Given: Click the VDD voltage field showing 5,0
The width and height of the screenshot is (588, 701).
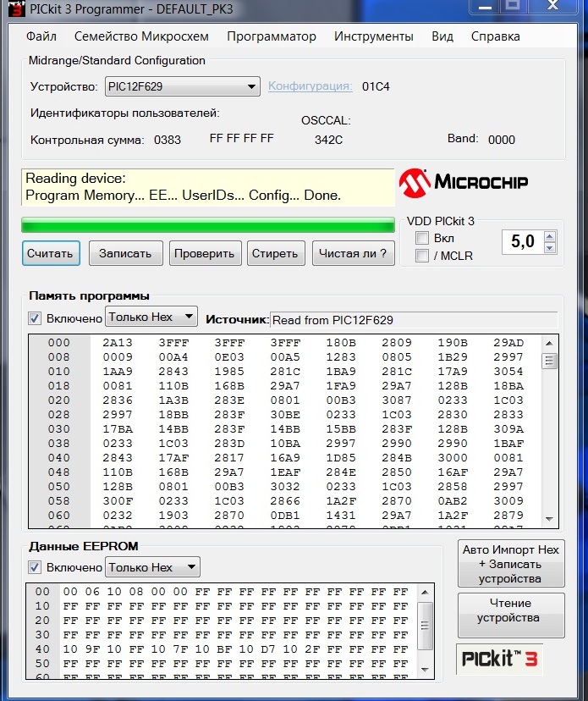Looking at the screenshot, I should click(523, 242).
